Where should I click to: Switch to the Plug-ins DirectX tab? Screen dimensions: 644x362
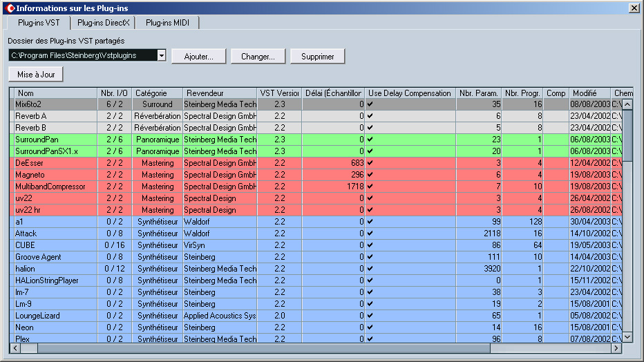pyautogui.click(x=104, y=23)
